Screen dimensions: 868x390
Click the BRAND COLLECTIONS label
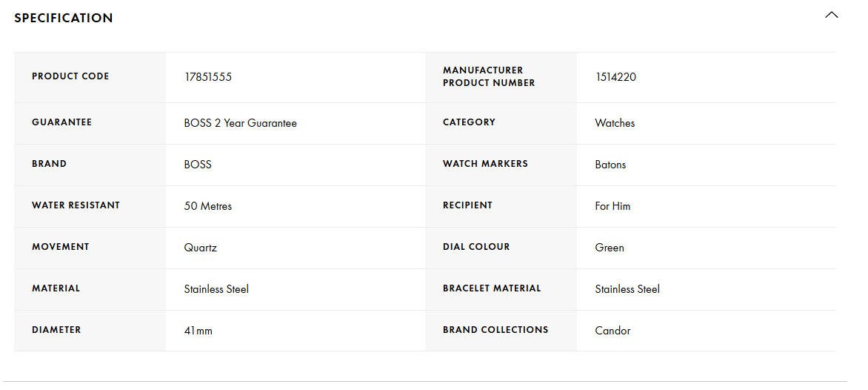coord(495,330)
